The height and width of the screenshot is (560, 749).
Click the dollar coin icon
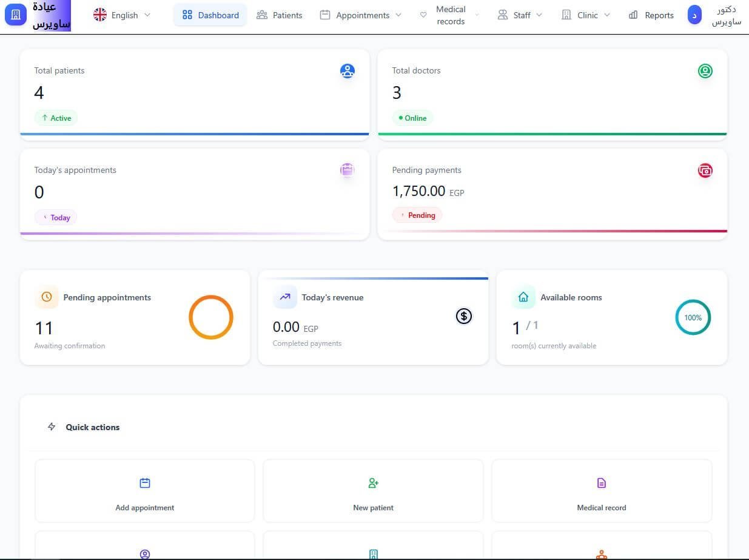pos(464,315)
